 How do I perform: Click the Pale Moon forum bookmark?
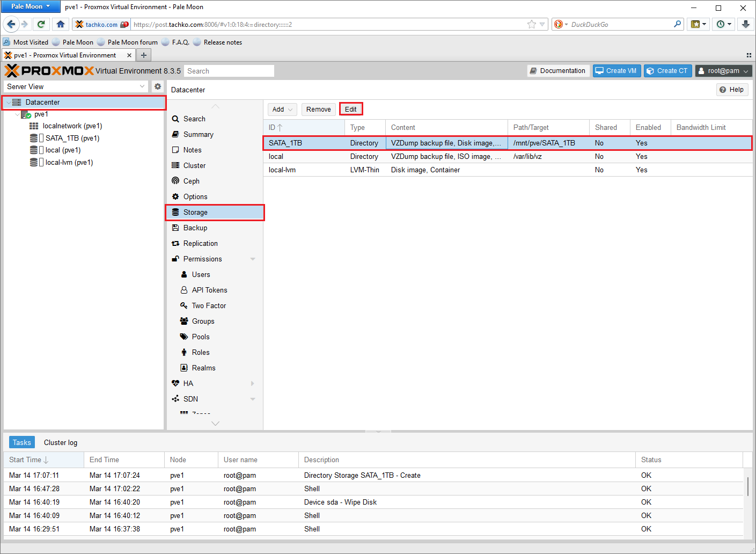tap(127, 42)
